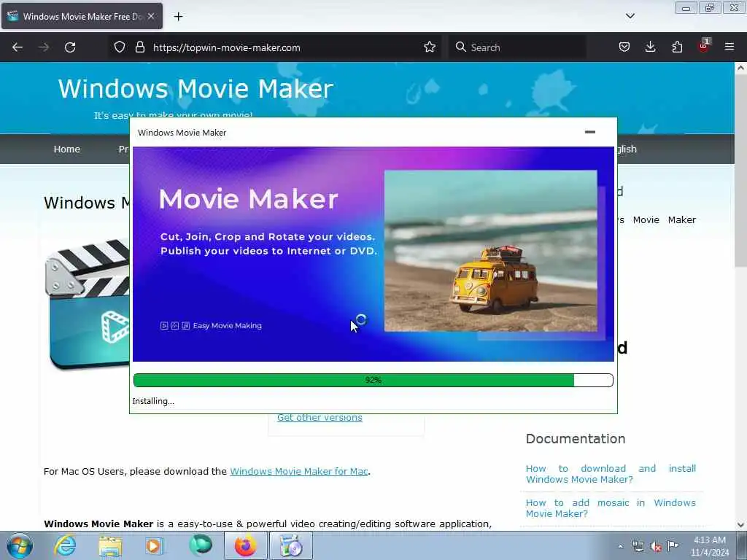Viewport: 747px width, 560px height.
Task: Click the Search box in the toolbar
Action: [x=517, y=47]
